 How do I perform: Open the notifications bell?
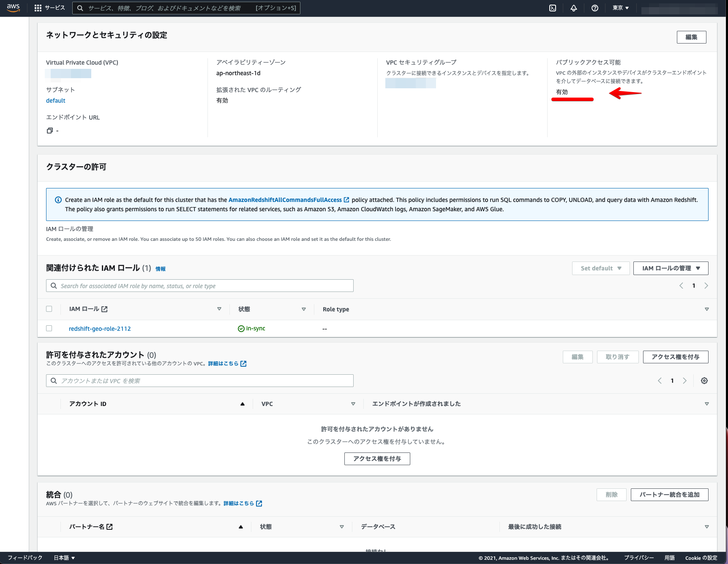pyautogui.click(x=573, y=8)
